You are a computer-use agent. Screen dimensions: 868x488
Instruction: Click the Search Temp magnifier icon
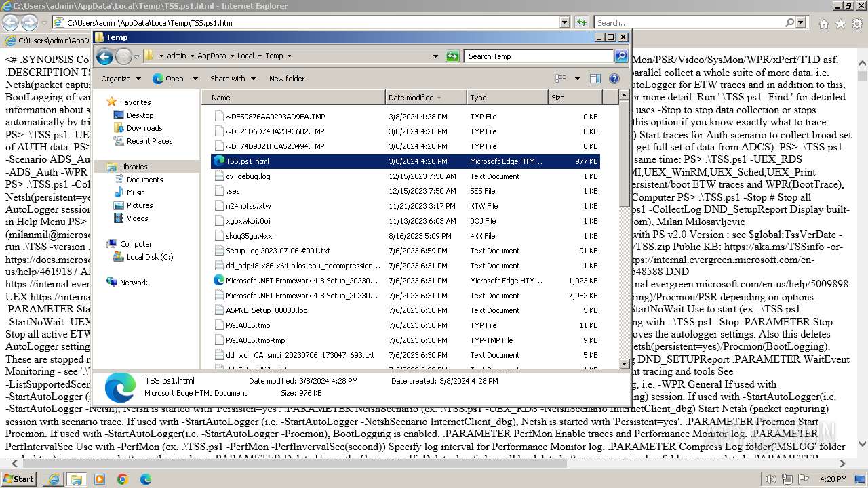tap(620, 56)
